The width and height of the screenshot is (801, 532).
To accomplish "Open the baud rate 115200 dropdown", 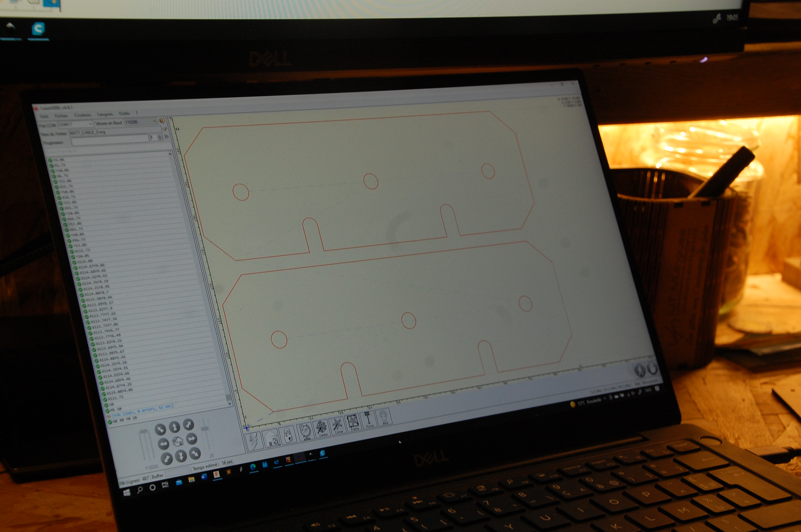I will [154, 121].
